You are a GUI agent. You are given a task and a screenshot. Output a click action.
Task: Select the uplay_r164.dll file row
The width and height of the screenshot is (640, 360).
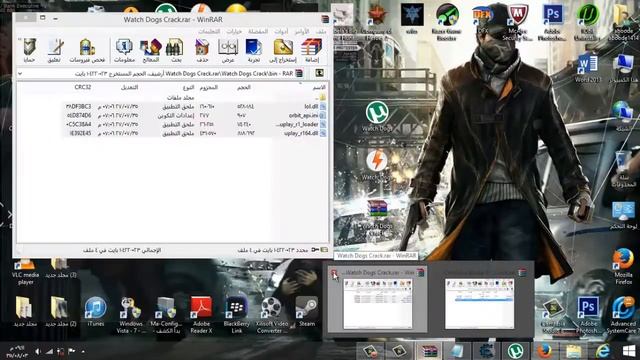pos(195,133)
